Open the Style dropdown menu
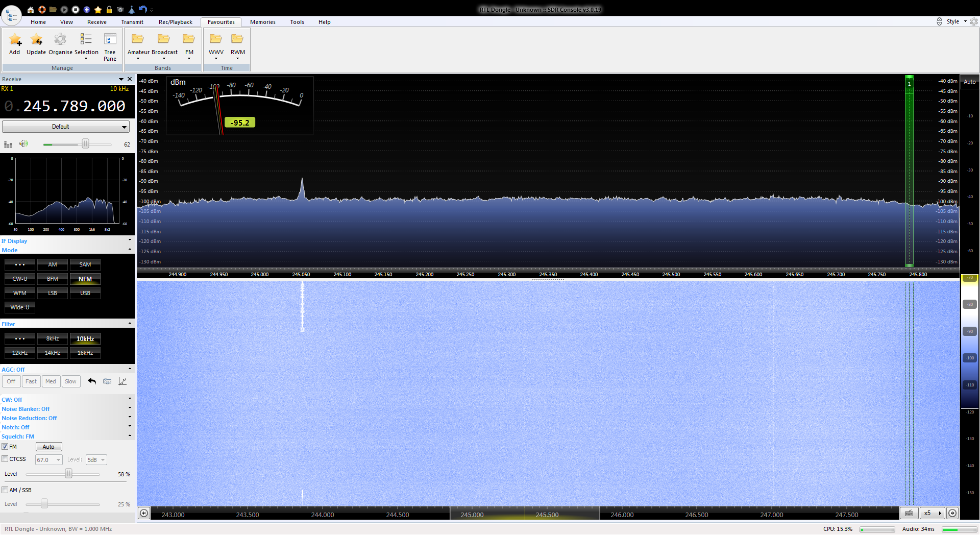Viewport: 980px width, 535px height. [x=956, y=21]
